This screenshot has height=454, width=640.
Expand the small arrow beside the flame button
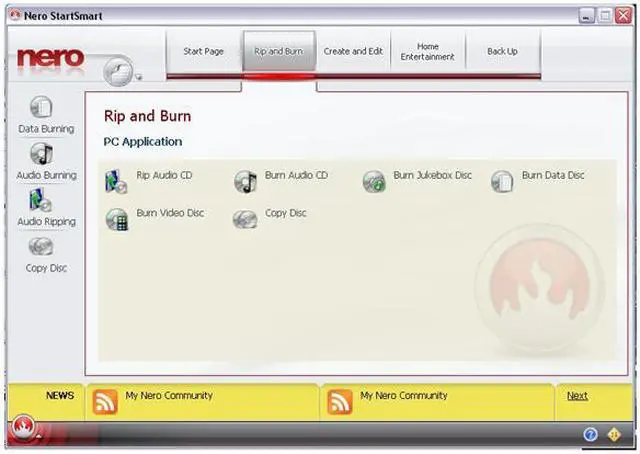(x=38, y=436)
